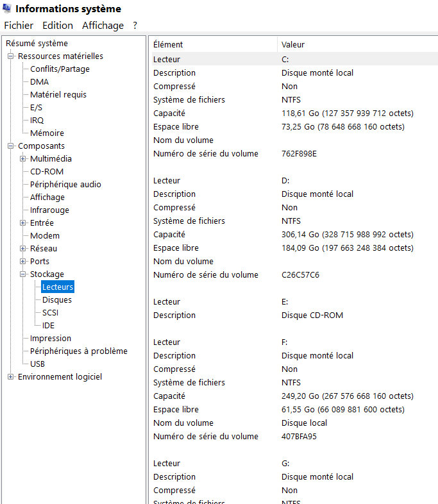Click capacity value 249,20 Go
This screenshot has width=438, height=504.
coord(348,396)
